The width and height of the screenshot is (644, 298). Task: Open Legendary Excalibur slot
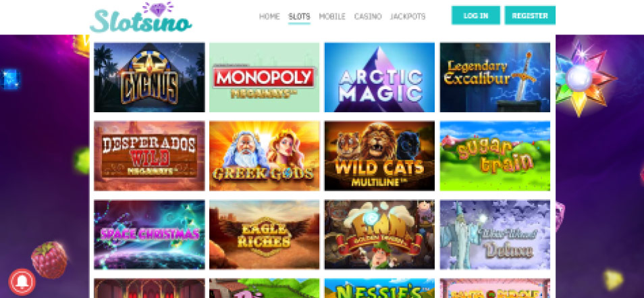[x=495, y=77]
